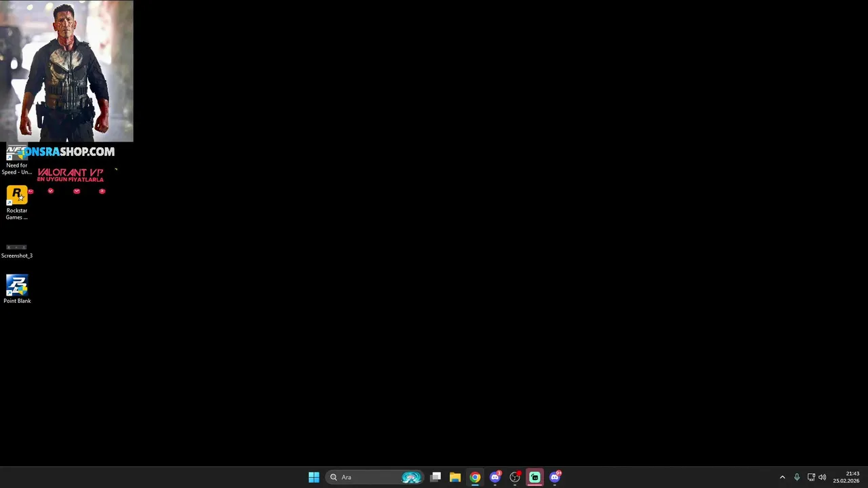Expand the hidden system tray icons chevron
Image resolution: width=868 pixels, height=488 pixels.
point(782,477)
